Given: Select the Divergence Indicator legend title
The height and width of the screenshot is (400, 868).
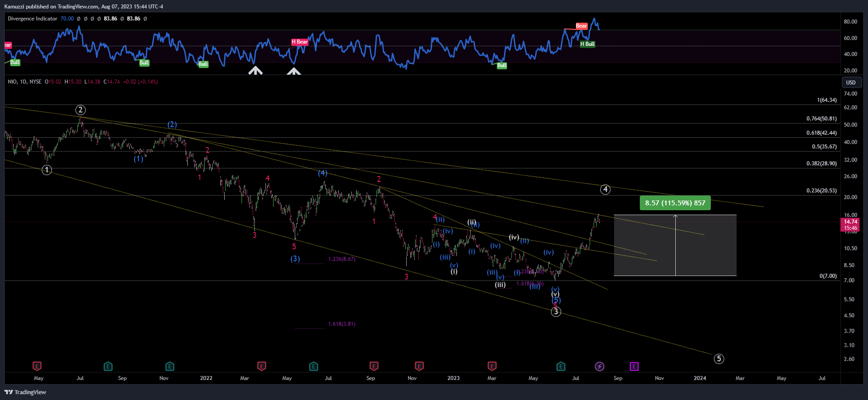Looking at the screenshot, I should [32, 19].
